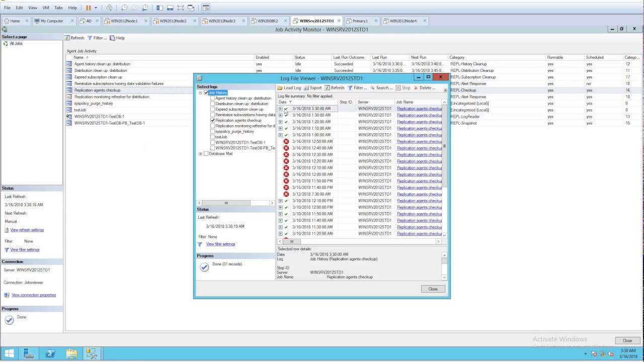The width and height of the screenshot is (644, 362).
Task: Toggle the thumbnail bar icon
Action: [x=170, y=8]
